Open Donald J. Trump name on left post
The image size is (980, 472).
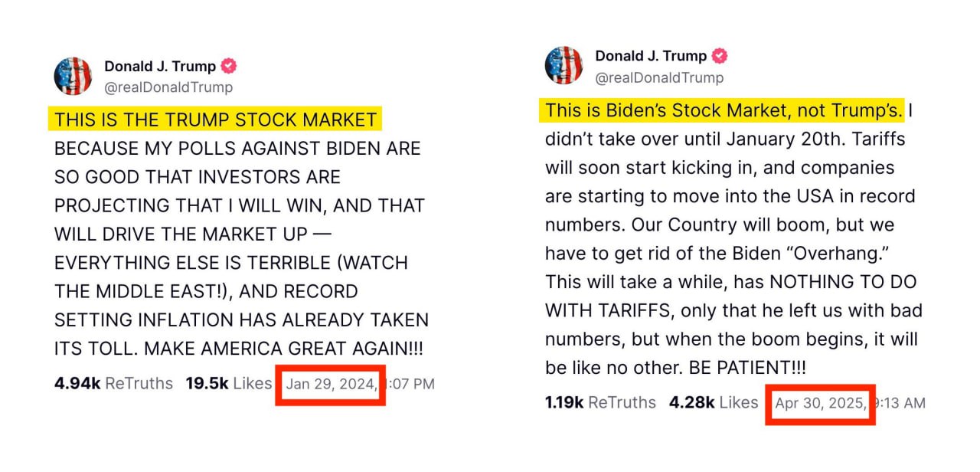point(160,67)
